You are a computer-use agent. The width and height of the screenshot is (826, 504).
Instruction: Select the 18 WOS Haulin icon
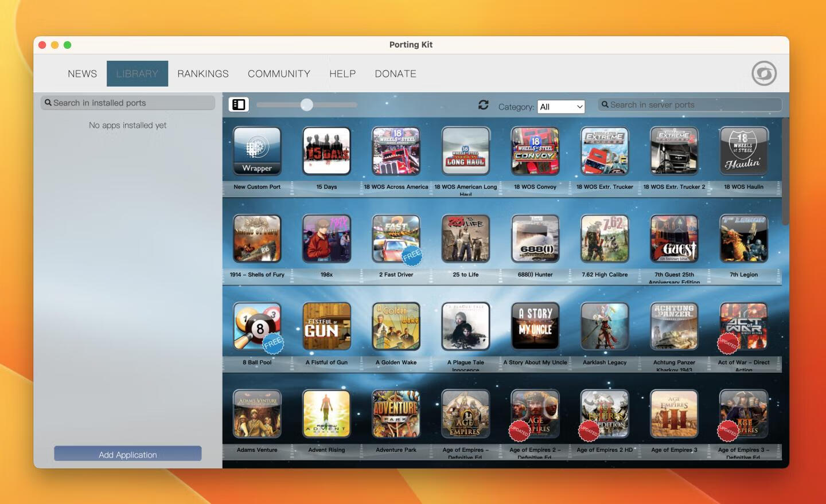click(743, 151)
